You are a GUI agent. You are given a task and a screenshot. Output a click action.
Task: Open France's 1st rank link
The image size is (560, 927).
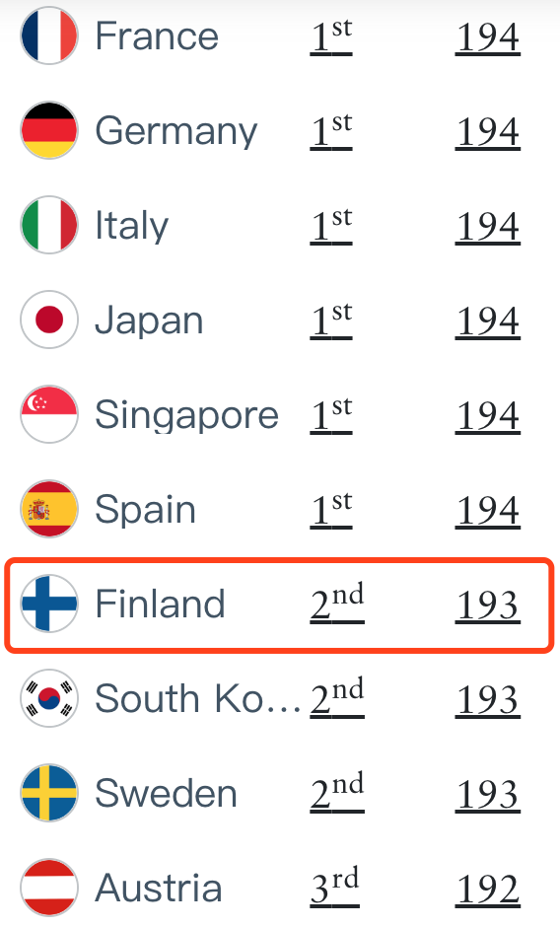tap(331, 36)
